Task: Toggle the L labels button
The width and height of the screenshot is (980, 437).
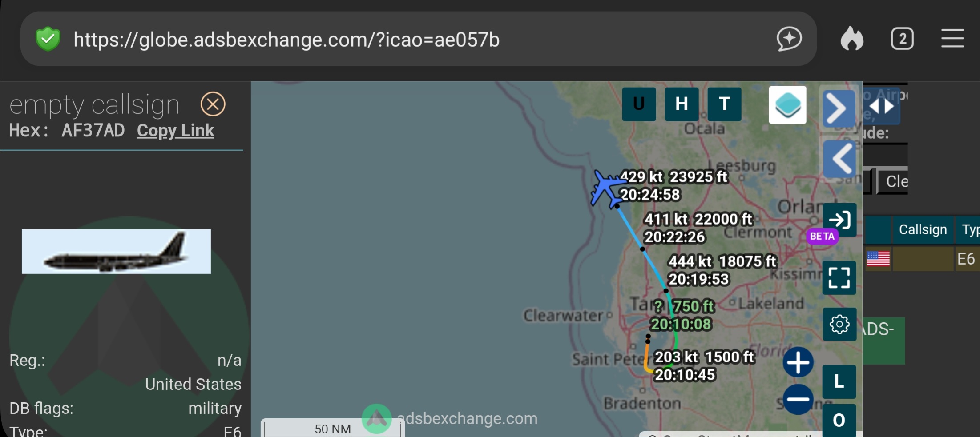Action: click(x=839, y=381)
